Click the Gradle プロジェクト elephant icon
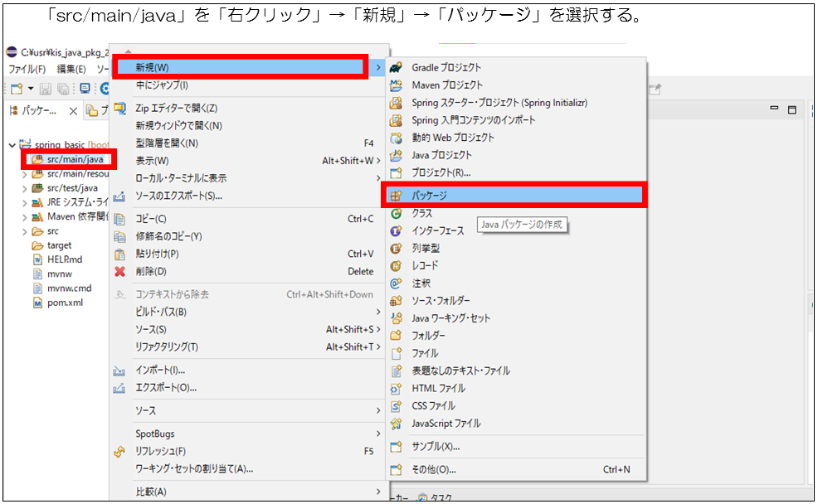The height and width of the screenshot is (504, 818). (397, 67)
